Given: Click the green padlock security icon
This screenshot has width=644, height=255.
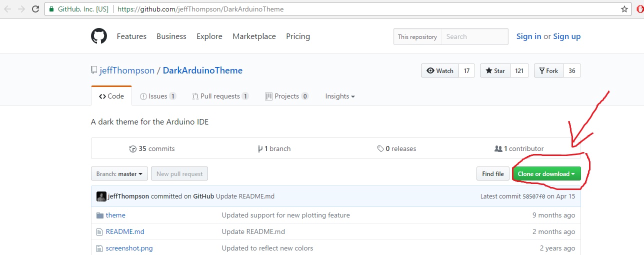Looking at the screenshot, I should [51, 9].
